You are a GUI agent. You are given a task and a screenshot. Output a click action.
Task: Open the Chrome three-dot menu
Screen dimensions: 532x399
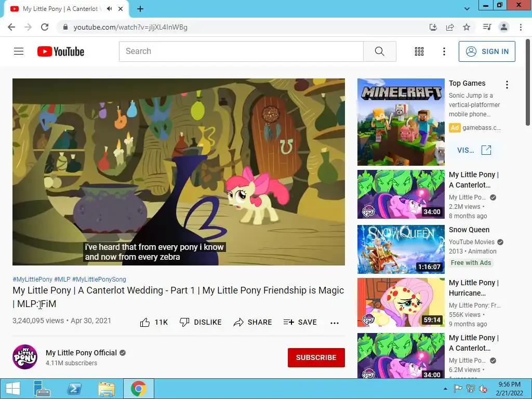[521, 27]
